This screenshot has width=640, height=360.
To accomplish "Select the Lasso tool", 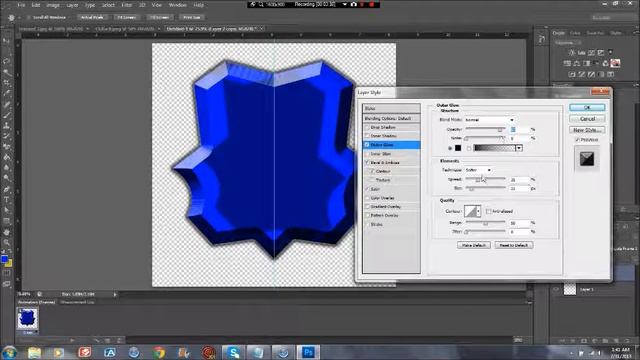I will point(7,61).
